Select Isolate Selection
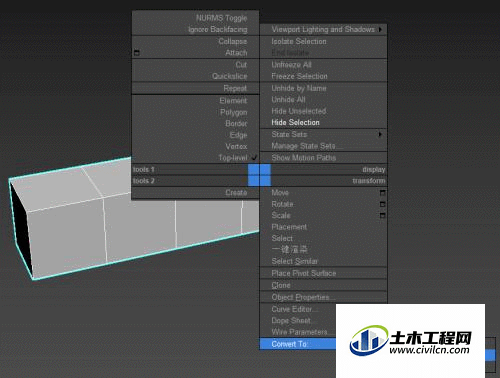The image size is (500, 378). [x=299, y=41]
